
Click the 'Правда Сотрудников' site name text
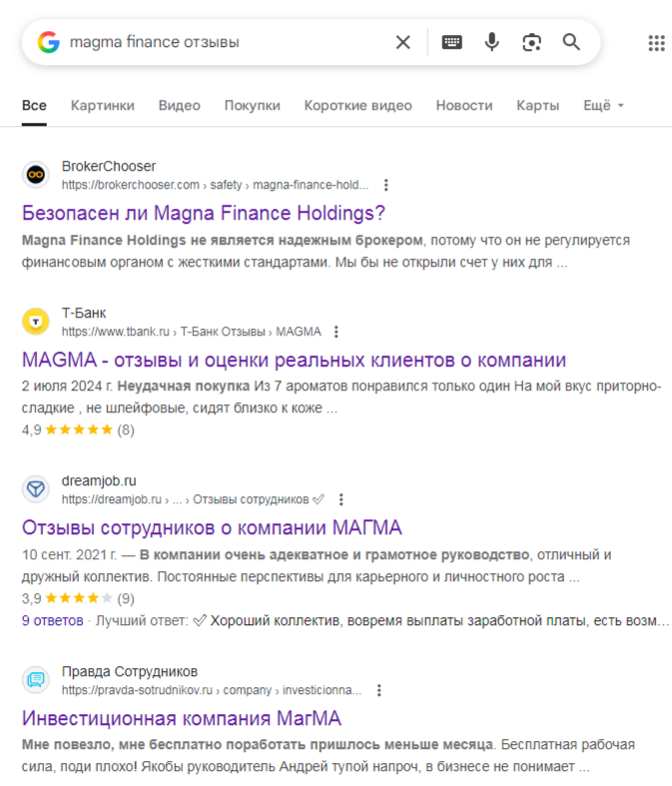click(x=130, y=671)
